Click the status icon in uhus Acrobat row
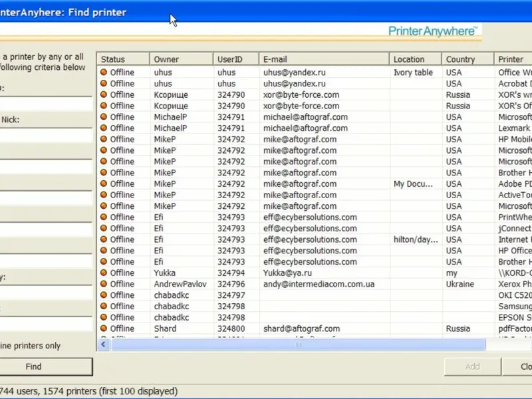This screenshot has width=532, height=399. 104,84
